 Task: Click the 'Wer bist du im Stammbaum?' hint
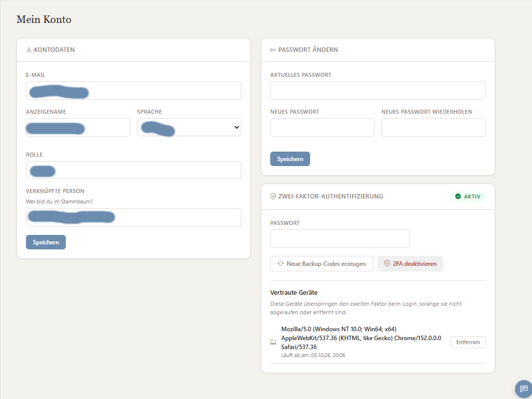[x=59, y=201]
